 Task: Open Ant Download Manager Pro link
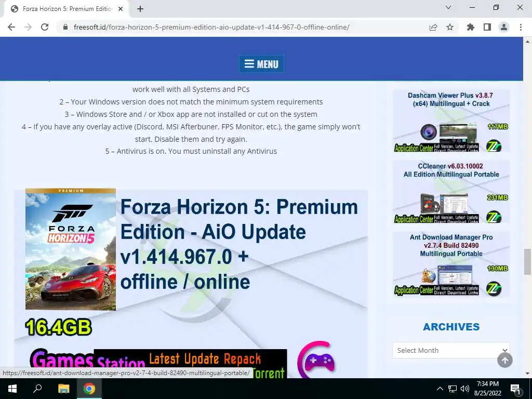pyautogui.click(x=451, y=245)
